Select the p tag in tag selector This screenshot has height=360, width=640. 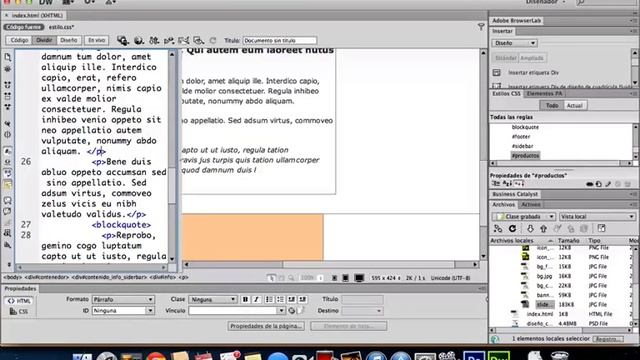pos(183,278)
